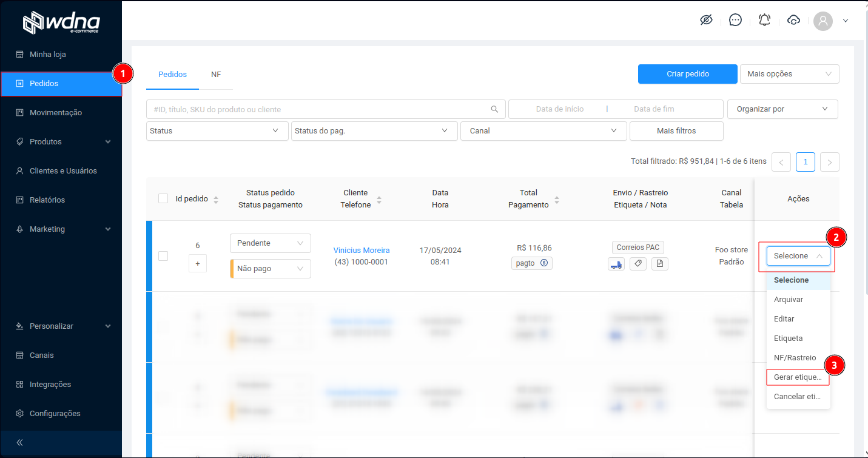Open the Organizar por dropdown
Viewport: 868px width, 458px height.
point(782,109)
